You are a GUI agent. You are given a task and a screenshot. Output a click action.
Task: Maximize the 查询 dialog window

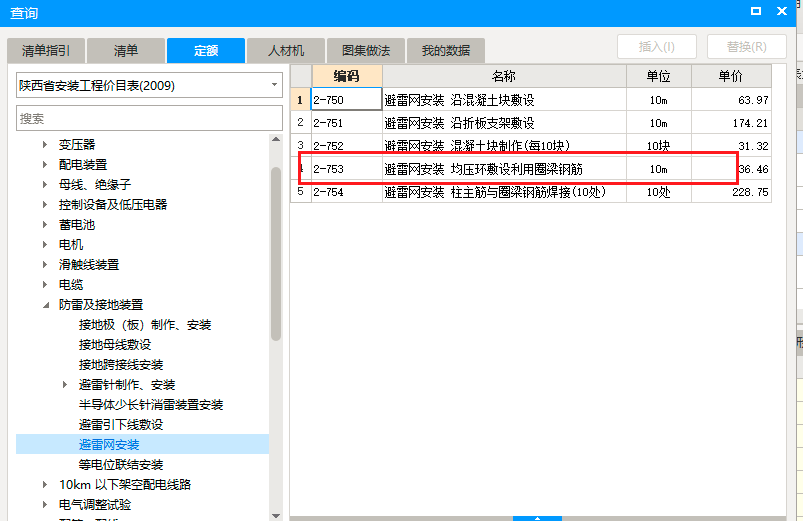pos(756,11)
